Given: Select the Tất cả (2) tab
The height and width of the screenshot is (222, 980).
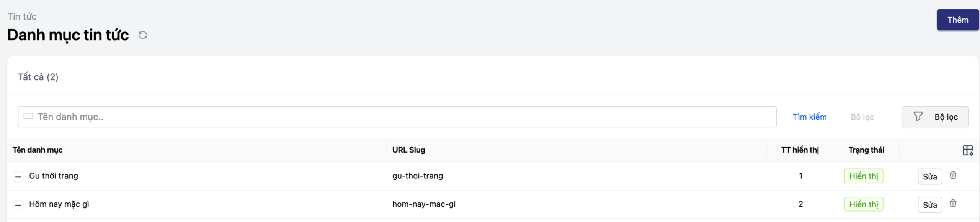Looking at the screenshot, I should tap(38, 77).
